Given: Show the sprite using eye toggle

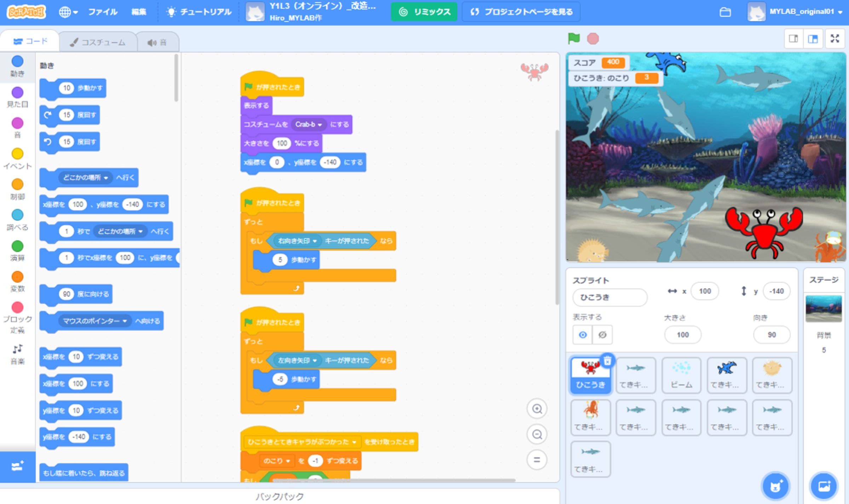Looking at the screenshot, I should pos(583,335).
